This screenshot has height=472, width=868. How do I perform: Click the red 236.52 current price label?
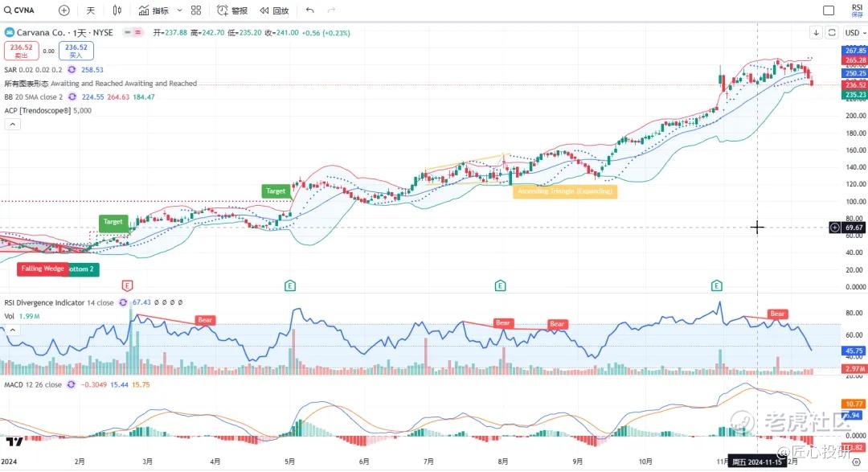click(854, 84)
